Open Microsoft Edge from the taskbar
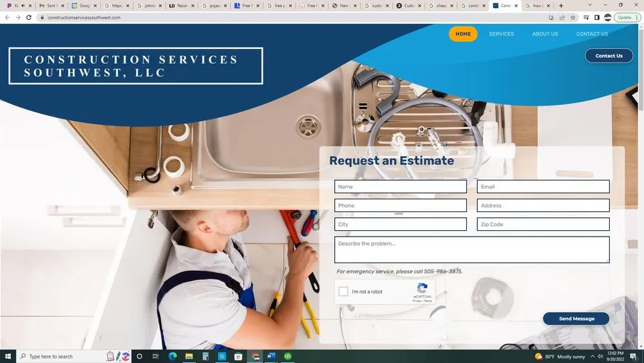The width and height of the screenshot is (644, 363). (173, 356)
